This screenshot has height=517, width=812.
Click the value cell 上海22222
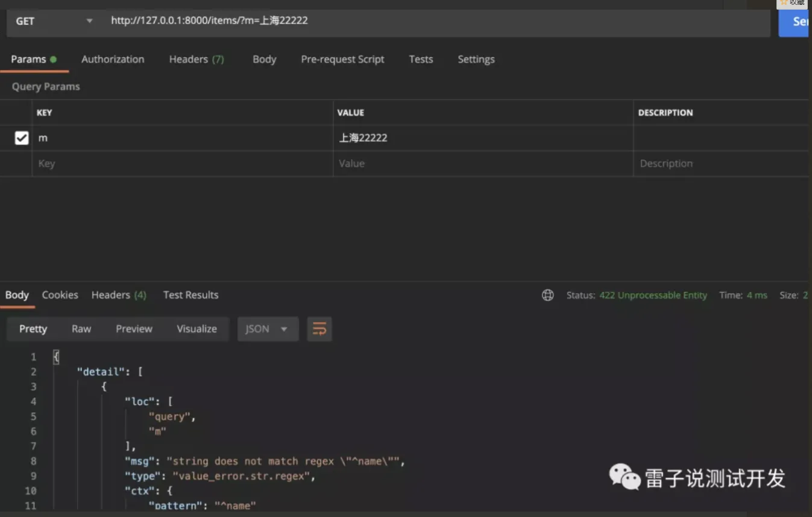[x=483, y=138]
